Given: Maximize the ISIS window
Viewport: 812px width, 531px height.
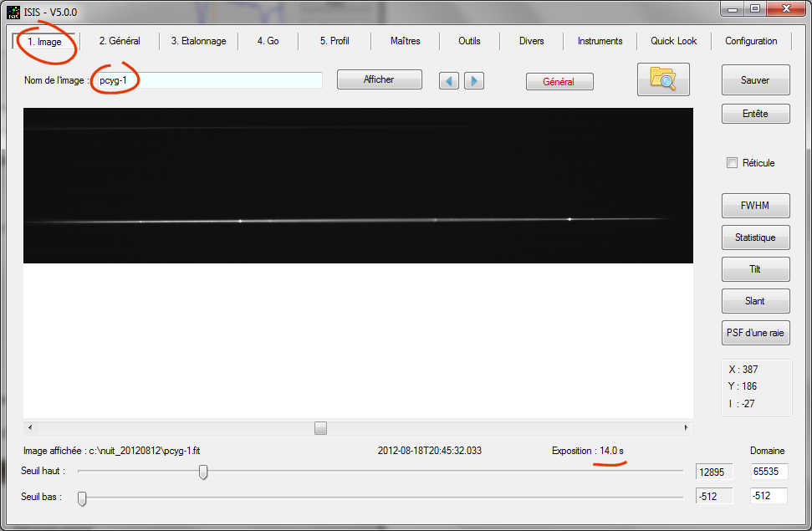Looking at the screenshot, I should point(755,9).
